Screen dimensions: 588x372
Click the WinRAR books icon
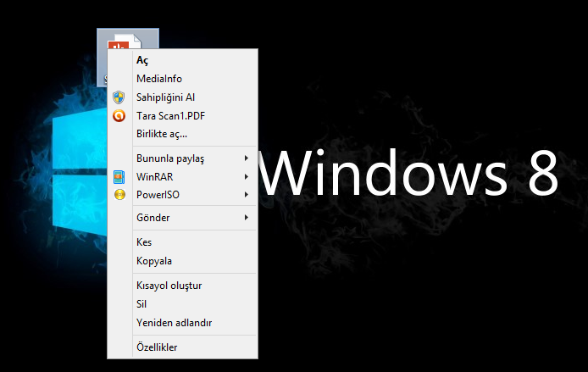coord(119,176)
